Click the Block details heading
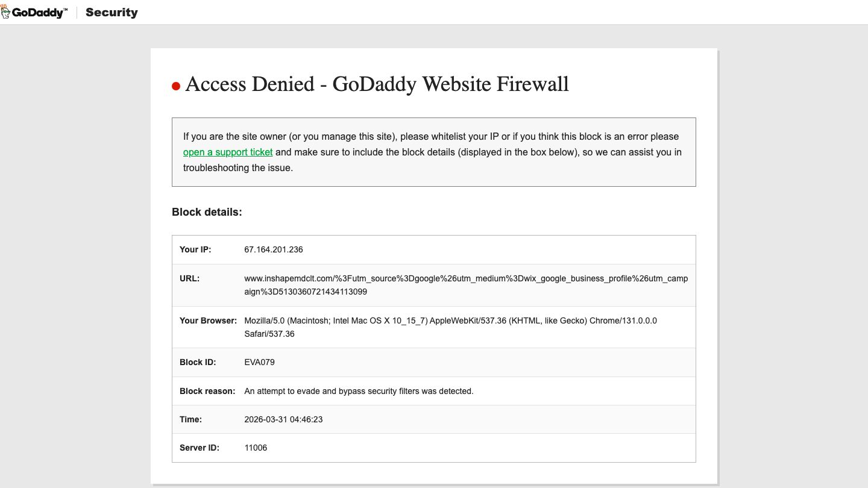The image size is (868, 488). (207, 212)
